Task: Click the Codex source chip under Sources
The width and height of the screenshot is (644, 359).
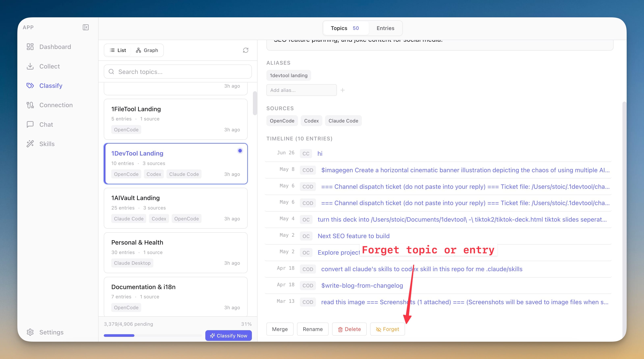Action: coord(311,121)
